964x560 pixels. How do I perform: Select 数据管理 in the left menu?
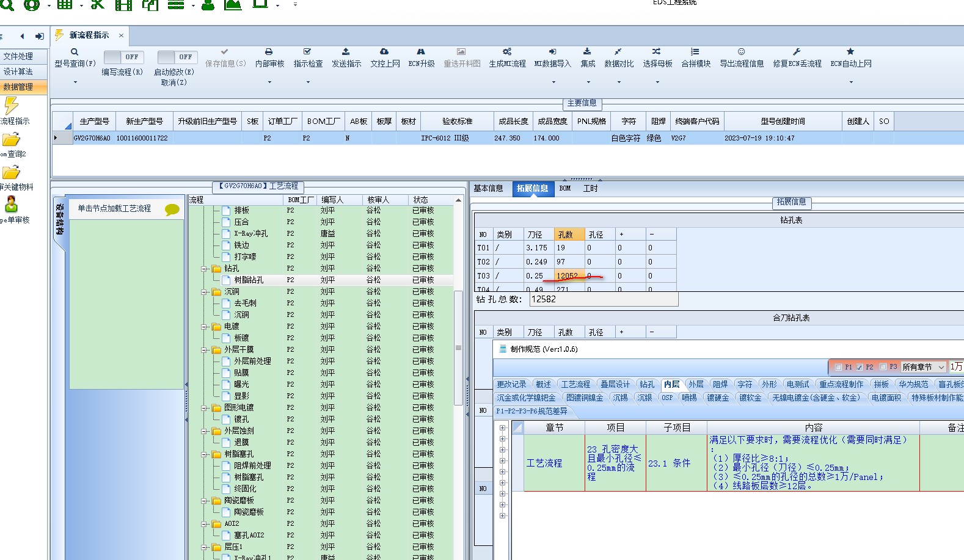pos(24,87)
